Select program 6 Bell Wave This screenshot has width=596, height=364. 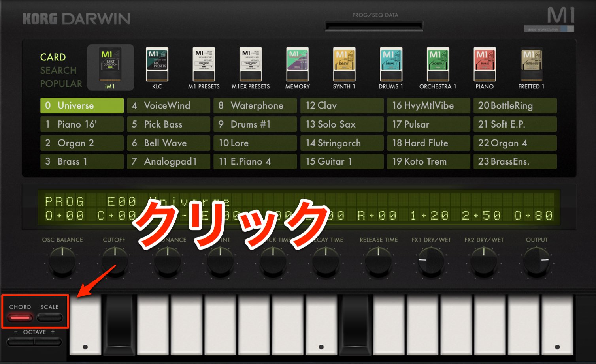pos(168,143)
